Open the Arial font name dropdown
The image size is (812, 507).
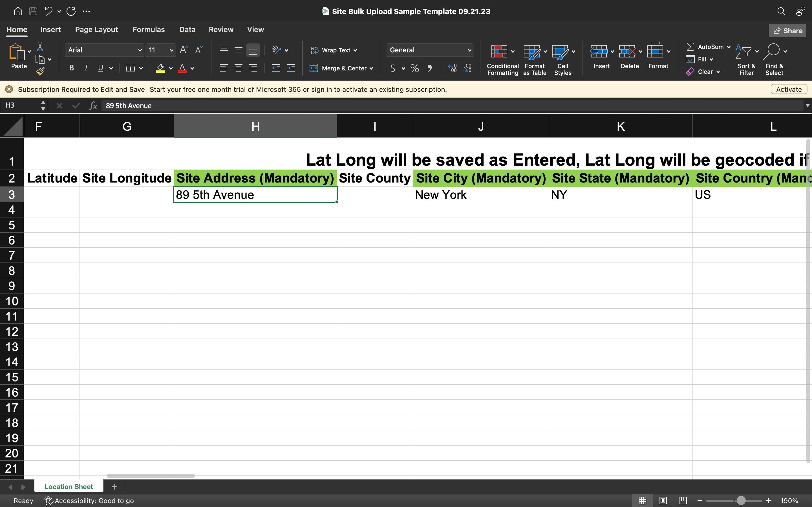pyautogui.click(x=140, y=50)
